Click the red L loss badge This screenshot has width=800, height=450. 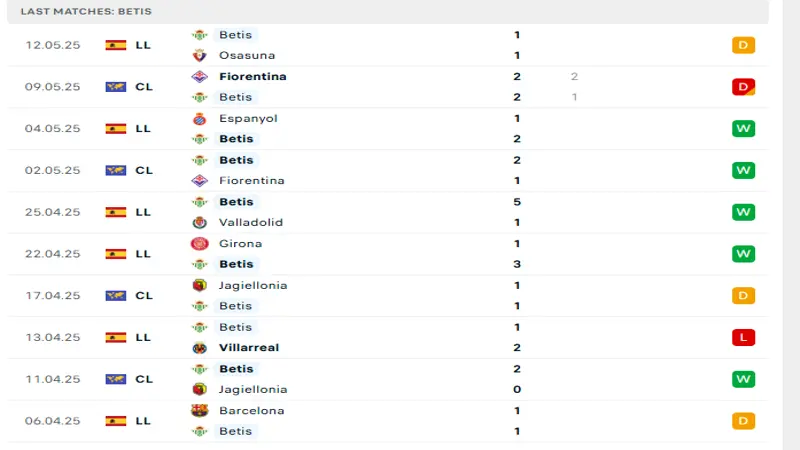pyautogui.click(x=743, y=338)
